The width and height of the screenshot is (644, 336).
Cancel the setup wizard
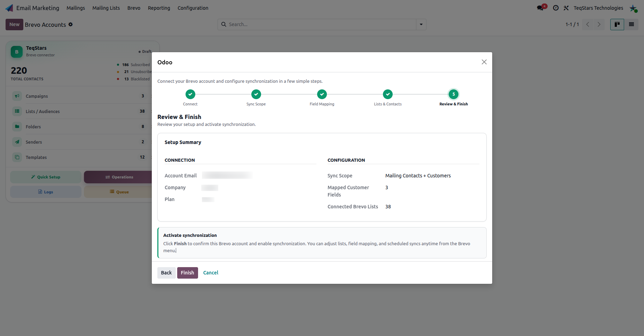211,273
